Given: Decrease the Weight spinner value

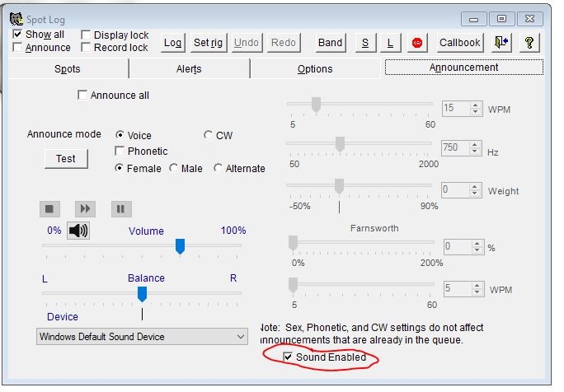Looking at the screenshot, I should (x=475, y=193).
